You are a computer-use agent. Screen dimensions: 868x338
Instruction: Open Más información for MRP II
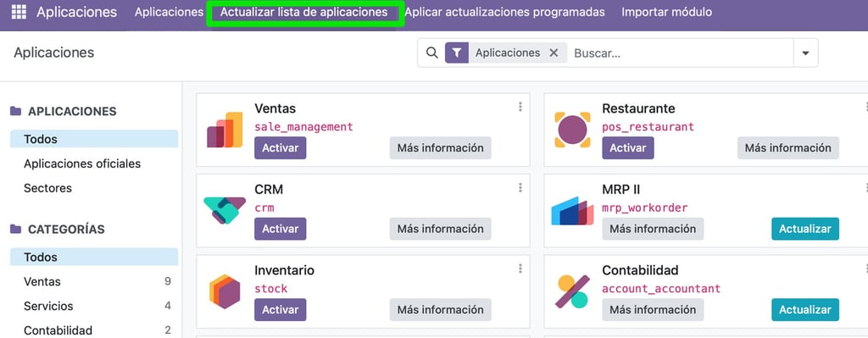pos(653,229)
